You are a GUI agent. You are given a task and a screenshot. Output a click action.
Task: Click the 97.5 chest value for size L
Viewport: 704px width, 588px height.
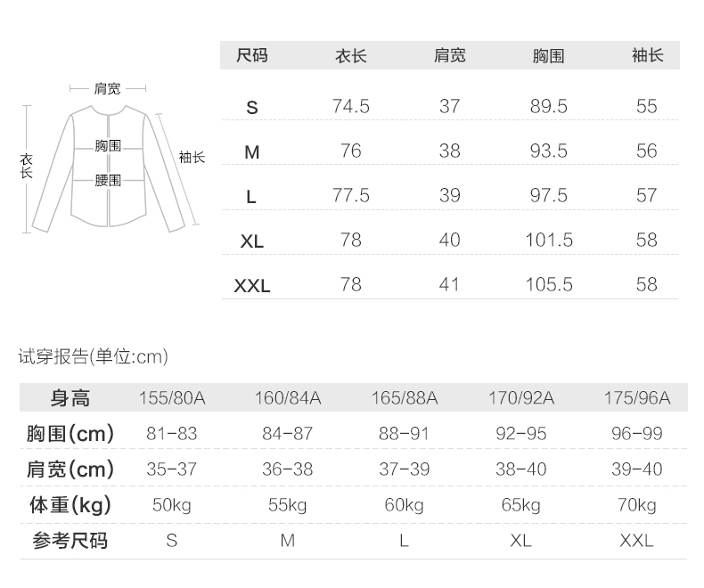[548, 195]
